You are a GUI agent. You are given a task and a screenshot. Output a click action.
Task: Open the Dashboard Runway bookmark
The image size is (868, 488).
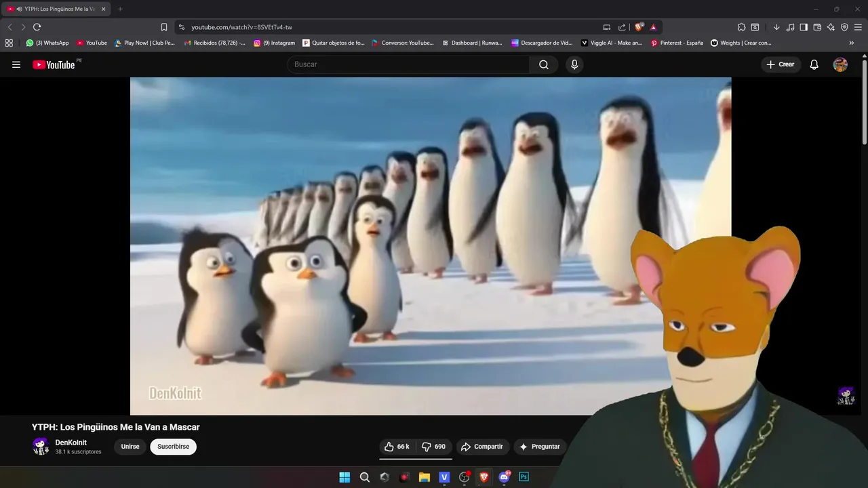click(472, 43)
